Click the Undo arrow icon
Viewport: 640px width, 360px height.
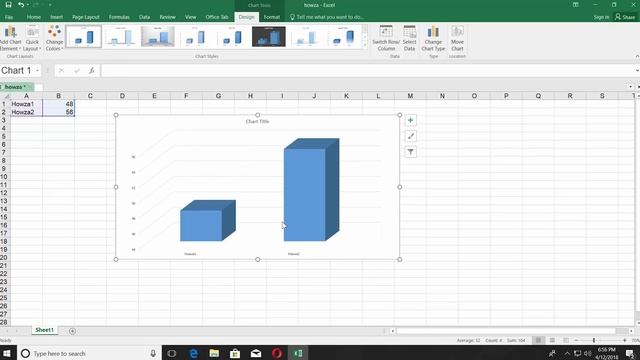(20, 5)
